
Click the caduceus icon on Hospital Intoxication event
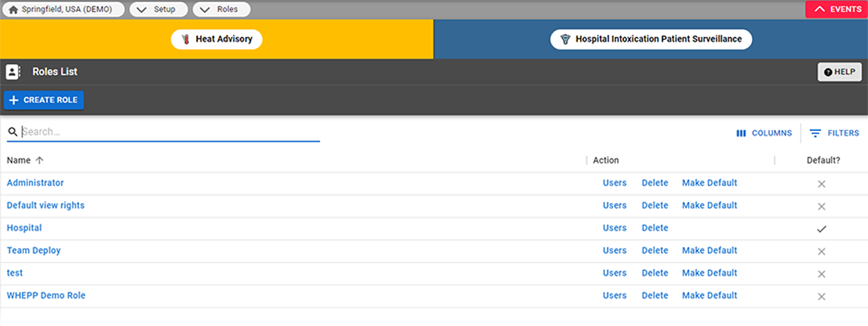[x=564, y=39]
